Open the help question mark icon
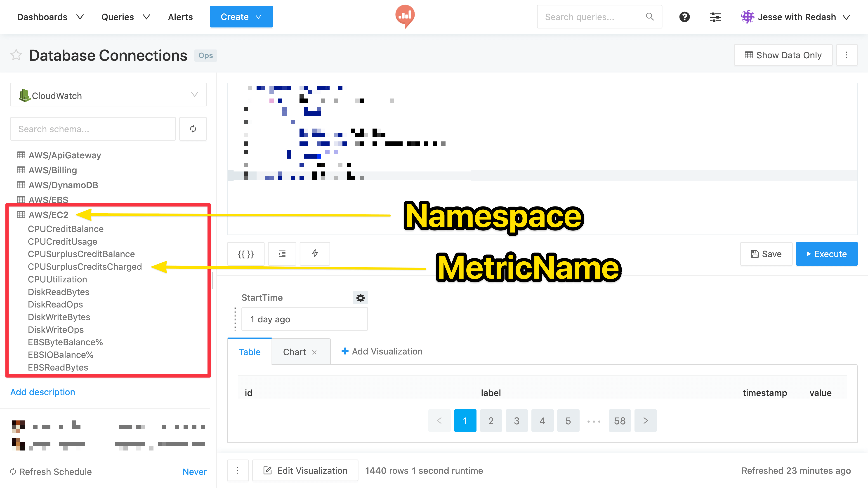This screenshot has width=868, height=488. tap(684, 17)
